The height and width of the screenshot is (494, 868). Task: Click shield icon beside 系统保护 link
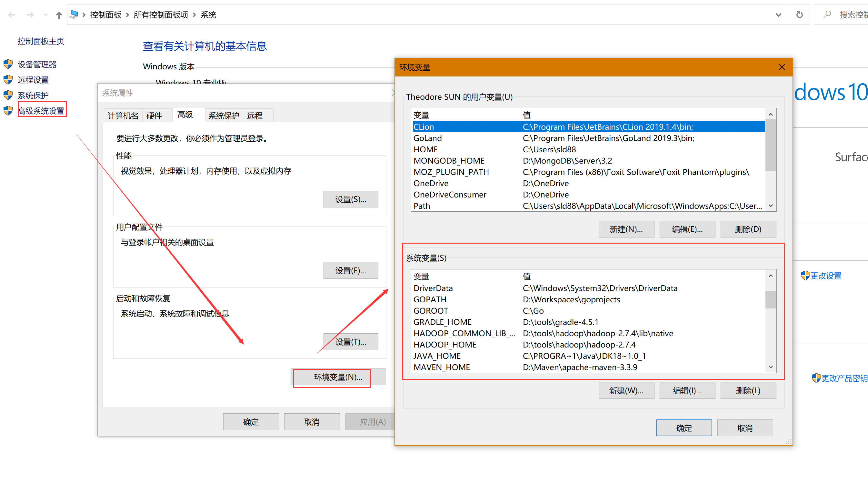tap(8, 95)
